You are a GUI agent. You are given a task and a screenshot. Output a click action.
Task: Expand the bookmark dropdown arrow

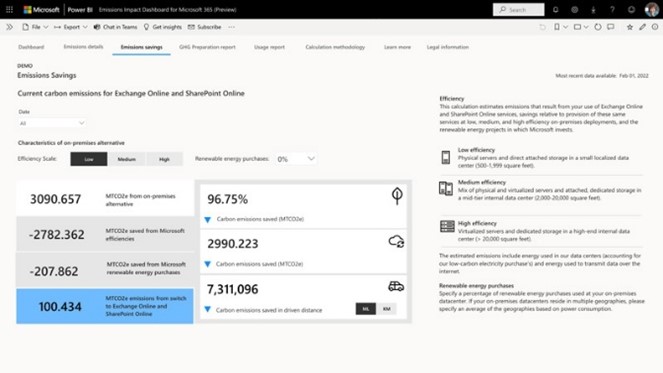pyautogui.click(x=565, y=27)
